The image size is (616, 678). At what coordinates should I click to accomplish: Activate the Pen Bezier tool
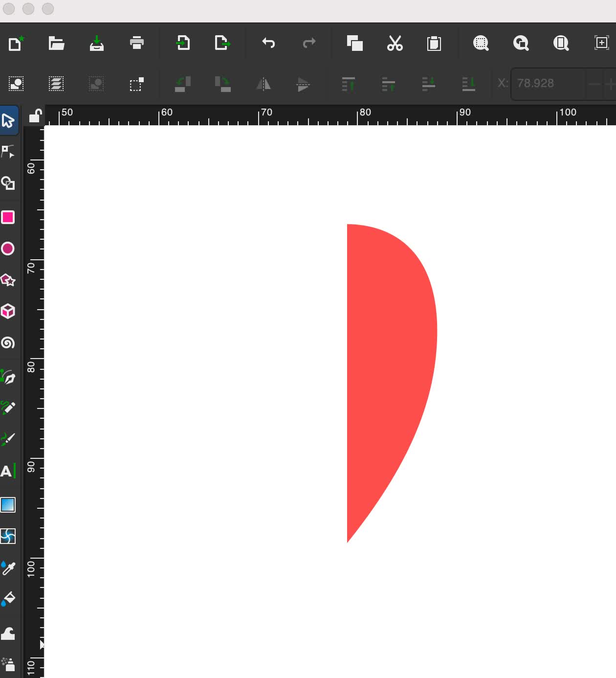pos(8,377)
